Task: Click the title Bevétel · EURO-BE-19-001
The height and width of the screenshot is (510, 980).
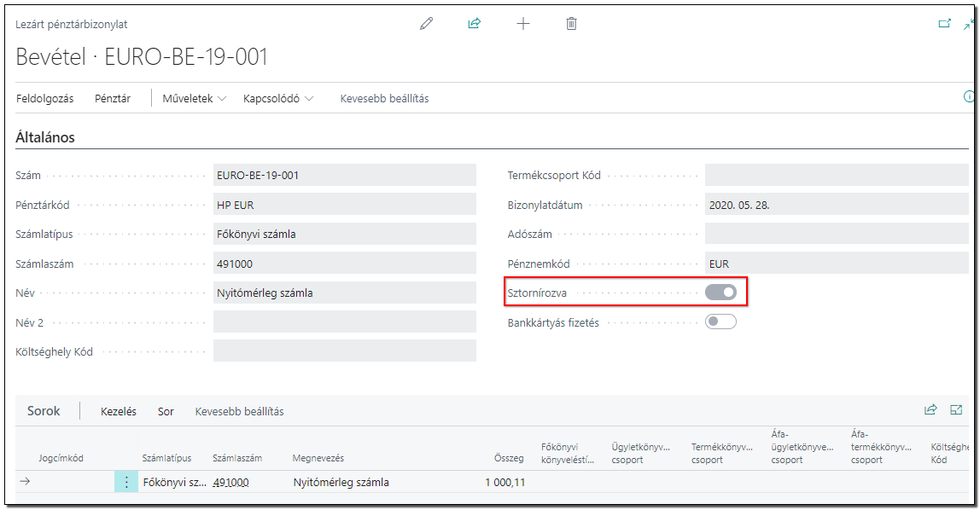Action: tap(142, 57)
